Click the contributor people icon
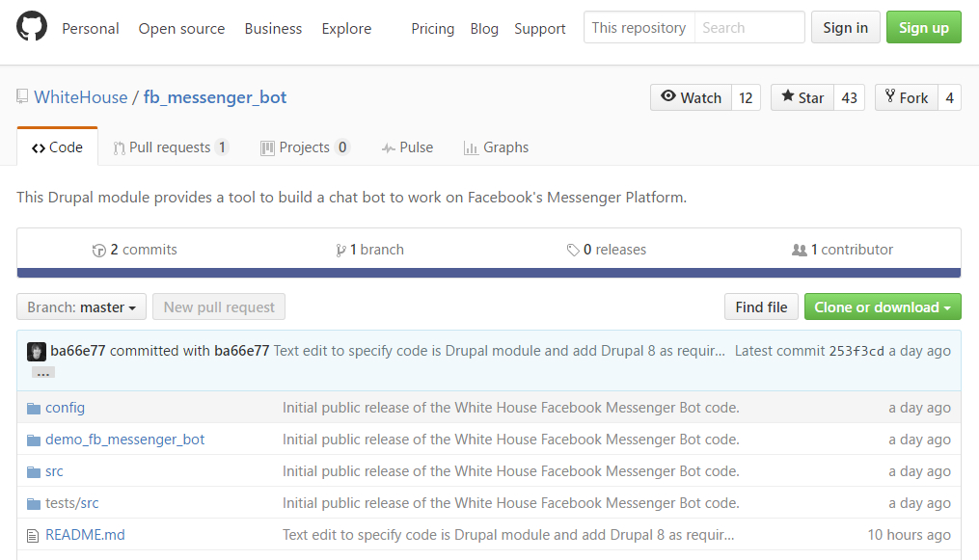979x560 pixels. click(799, 249)
